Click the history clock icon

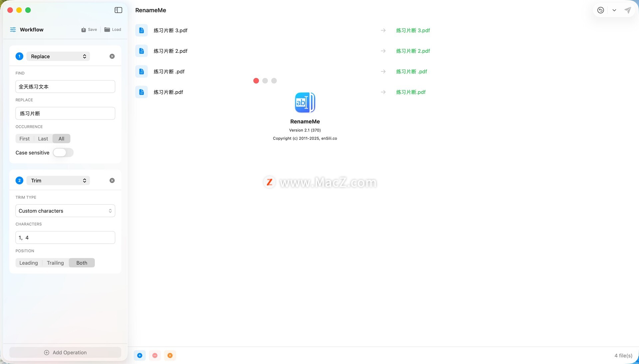point(600,10)
